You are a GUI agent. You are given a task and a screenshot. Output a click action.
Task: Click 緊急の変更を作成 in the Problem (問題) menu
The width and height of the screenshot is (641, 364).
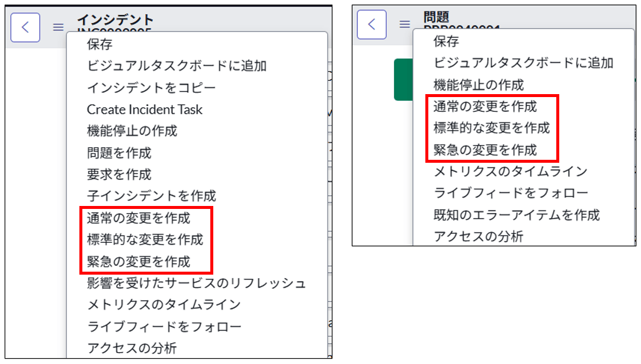(x=485, y=149)
